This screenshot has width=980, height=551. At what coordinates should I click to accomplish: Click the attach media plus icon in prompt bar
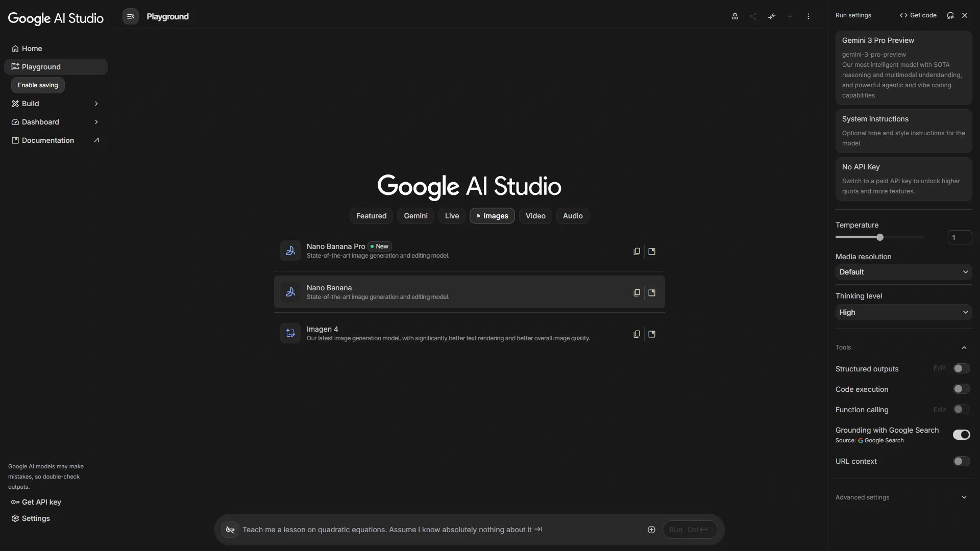(651, 530)
